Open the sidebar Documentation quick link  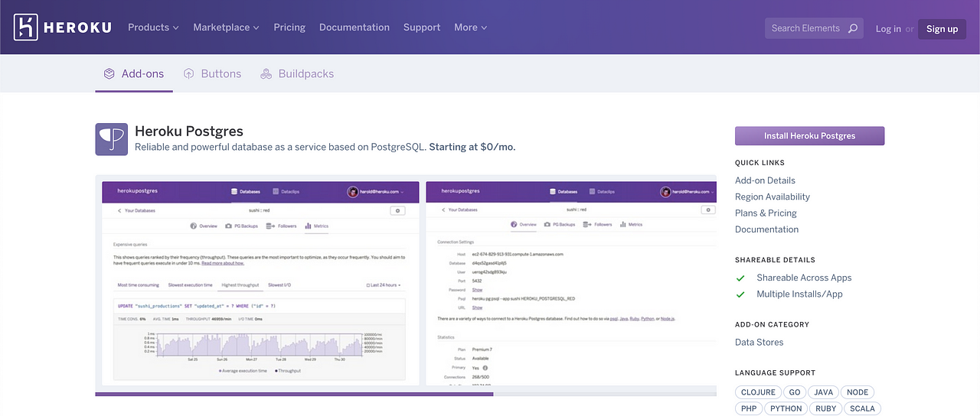pyautogui.click(x=766, y=229)
